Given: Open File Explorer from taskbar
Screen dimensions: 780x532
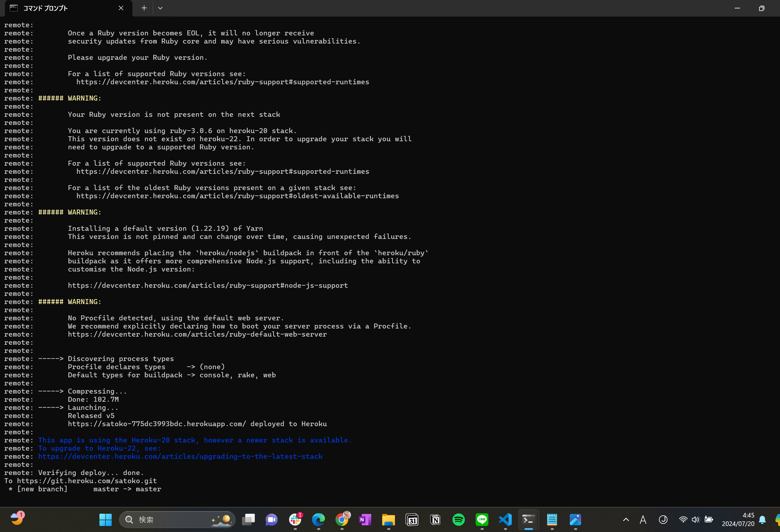Looking at the screenshot, I should 388,519.
